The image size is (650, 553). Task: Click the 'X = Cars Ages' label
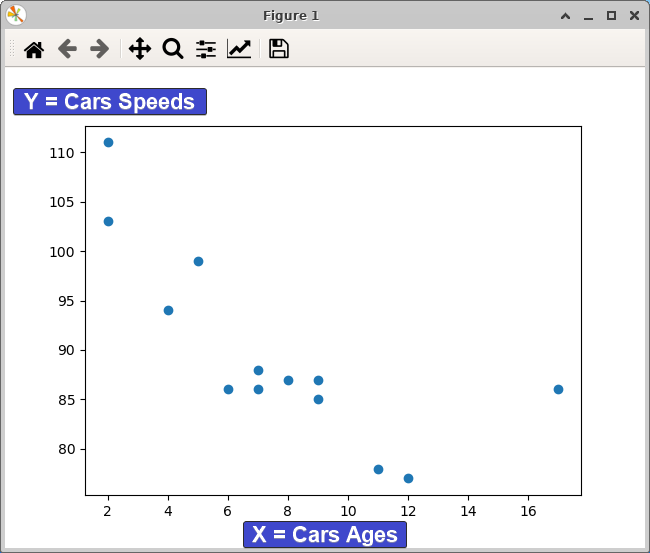(325, 534)
